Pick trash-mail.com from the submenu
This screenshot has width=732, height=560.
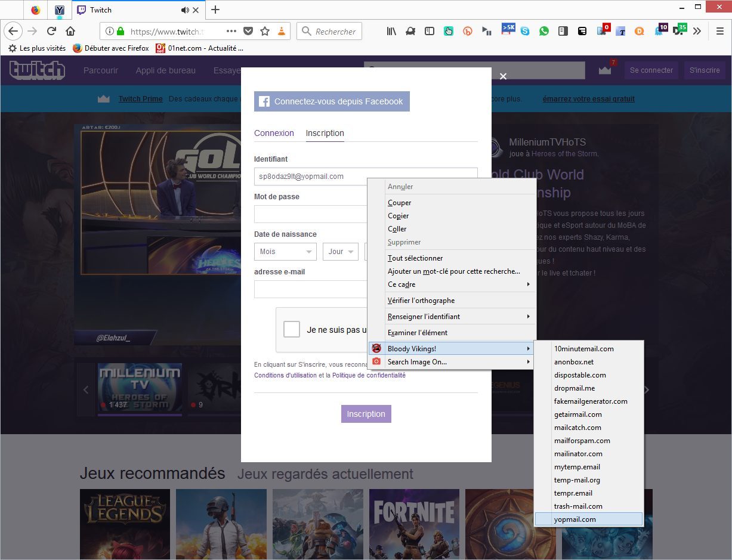coord(589,506)
